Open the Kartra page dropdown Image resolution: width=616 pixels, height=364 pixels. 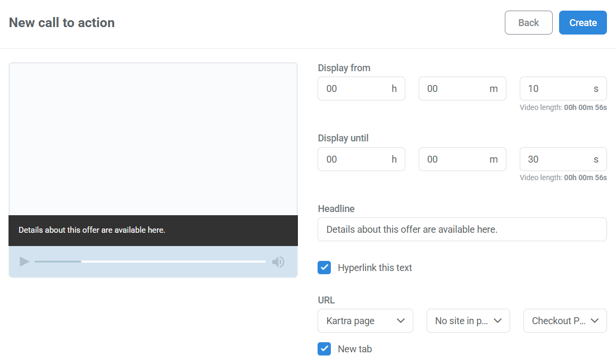coord(365,320)
